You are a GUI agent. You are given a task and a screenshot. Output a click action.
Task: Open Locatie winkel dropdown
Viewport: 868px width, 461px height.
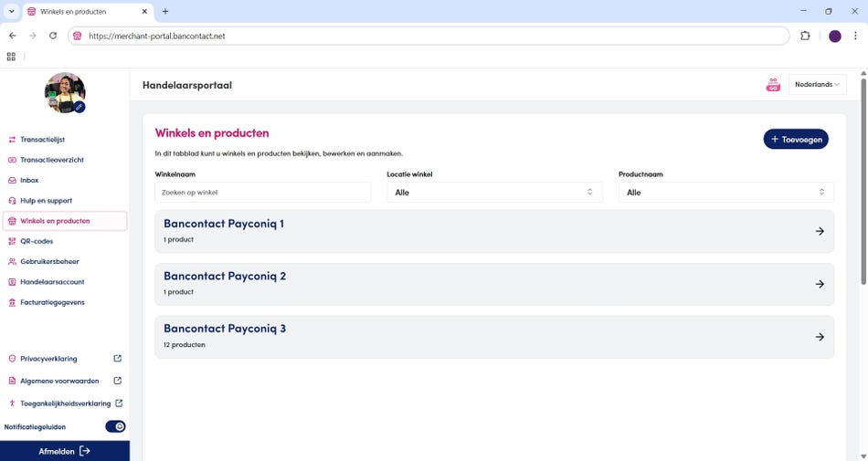(494, 193)
